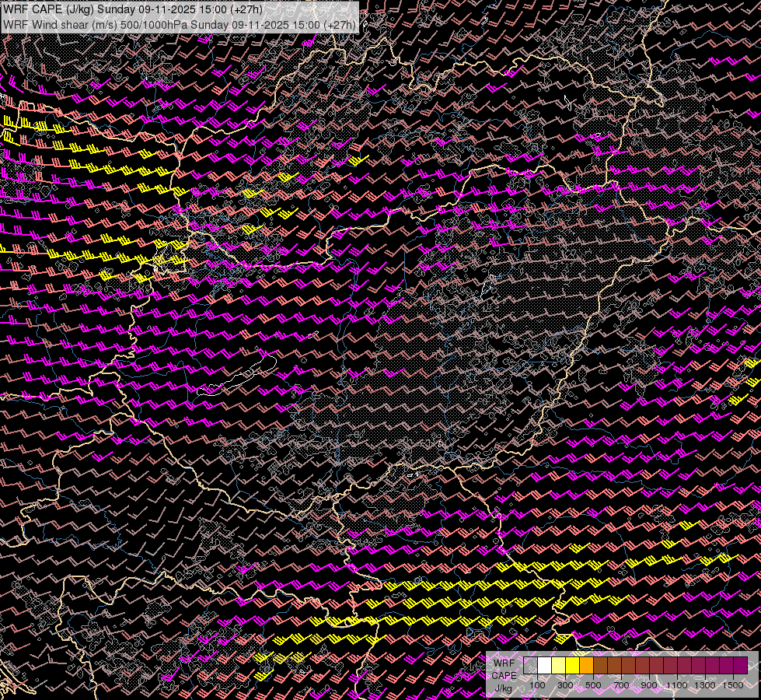Select the rightmost purple CAPE legend swatch
Image resolution: width=761 pixels, height=700 pixels.
click(740, 665)
